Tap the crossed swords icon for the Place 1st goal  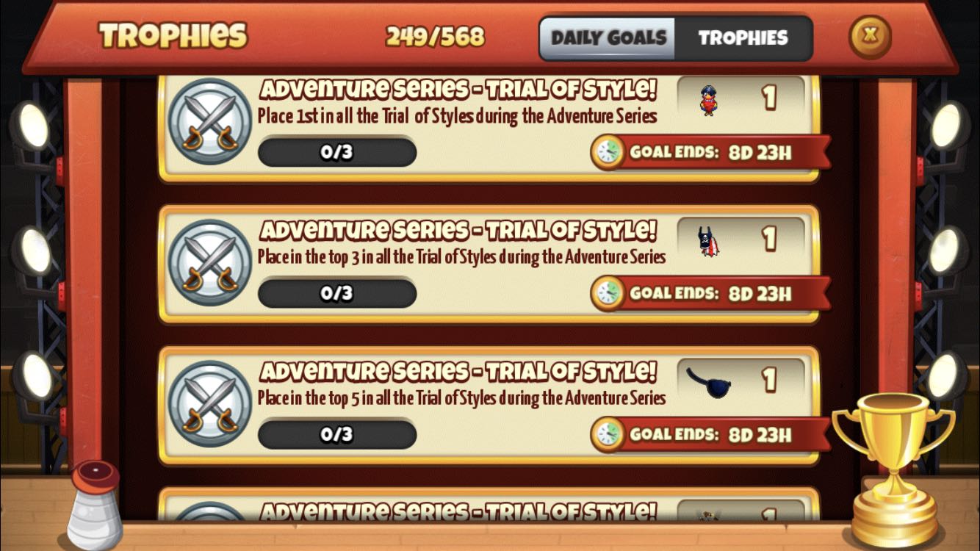(210, 120)
